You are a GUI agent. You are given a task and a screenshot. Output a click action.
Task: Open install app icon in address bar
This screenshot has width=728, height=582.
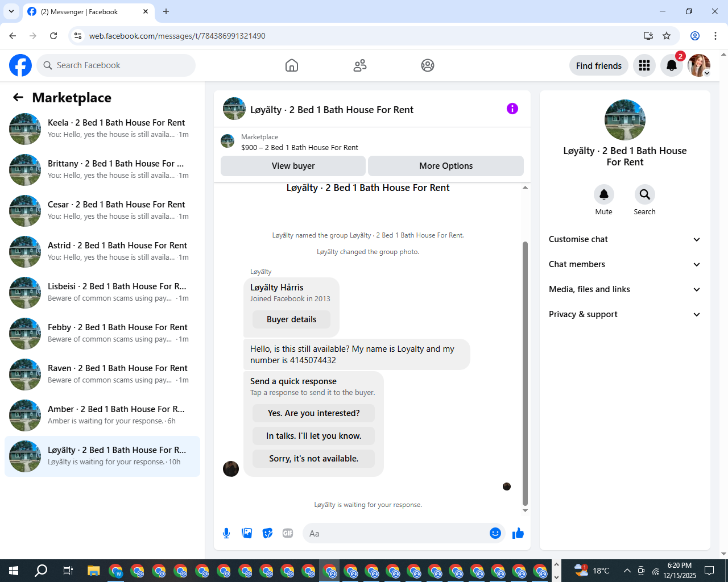point(648,36)
